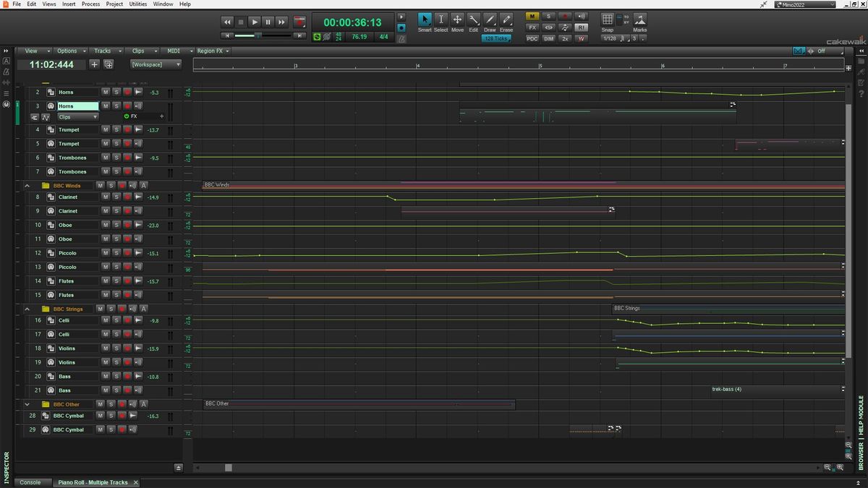Open the Region FX dropdown menu
This screenshot has width=868, height=488.
click(x=213, y=51)
